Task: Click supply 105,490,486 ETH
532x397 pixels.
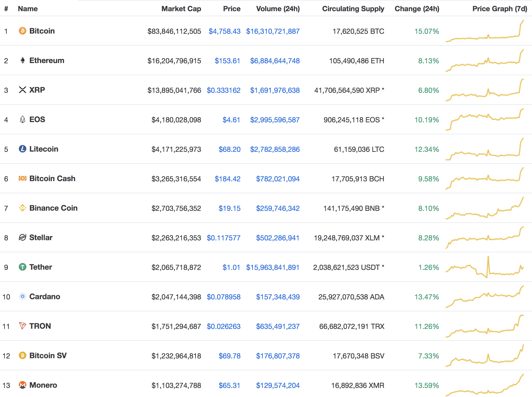Action: (x=357, y=61)
